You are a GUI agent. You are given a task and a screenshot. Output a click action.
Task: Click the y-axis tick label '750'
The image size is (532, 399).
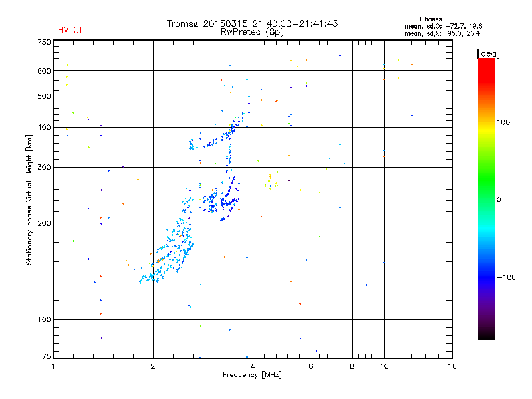(x=44, y=42)
